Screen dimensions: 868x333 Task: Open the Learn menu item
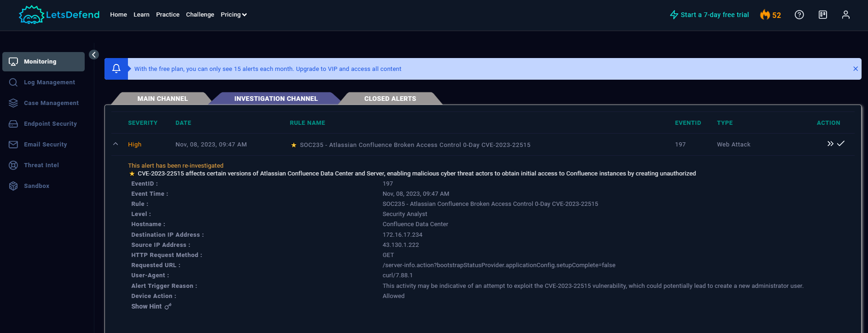click(x=141, y=15)
